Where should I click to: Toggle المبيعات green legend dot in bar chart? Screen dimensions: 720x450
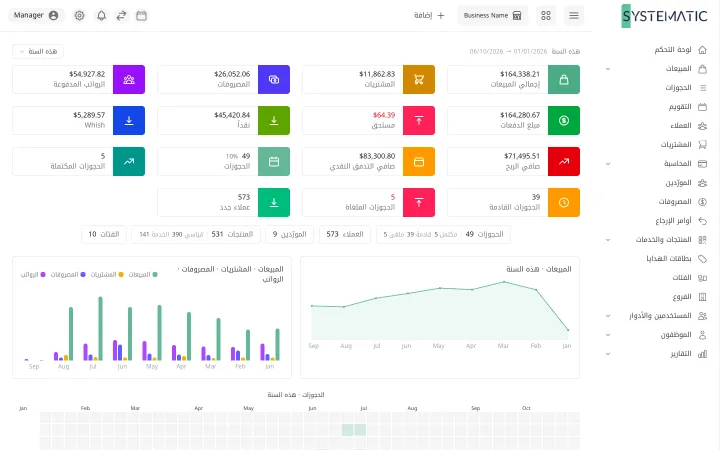155,275
